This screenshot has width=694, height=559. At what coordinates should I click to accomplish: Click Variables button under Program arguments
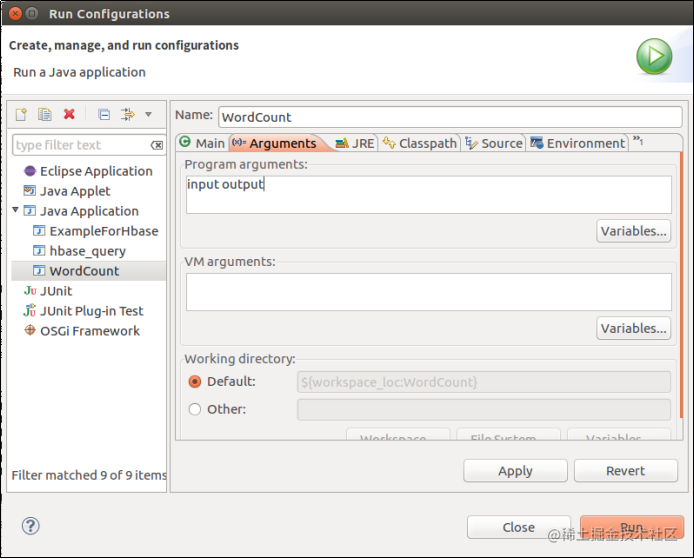[633, 231]
